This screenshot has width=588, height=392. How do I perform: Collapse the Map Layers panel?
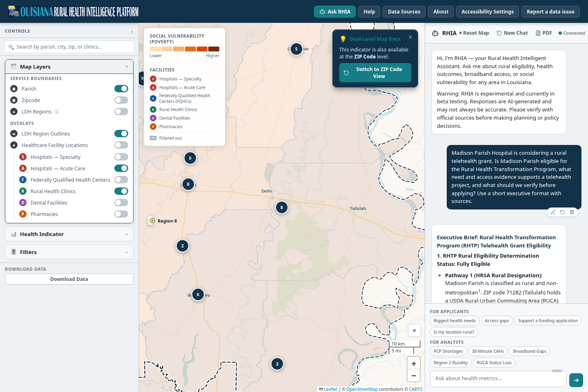[x=69, y=67]
